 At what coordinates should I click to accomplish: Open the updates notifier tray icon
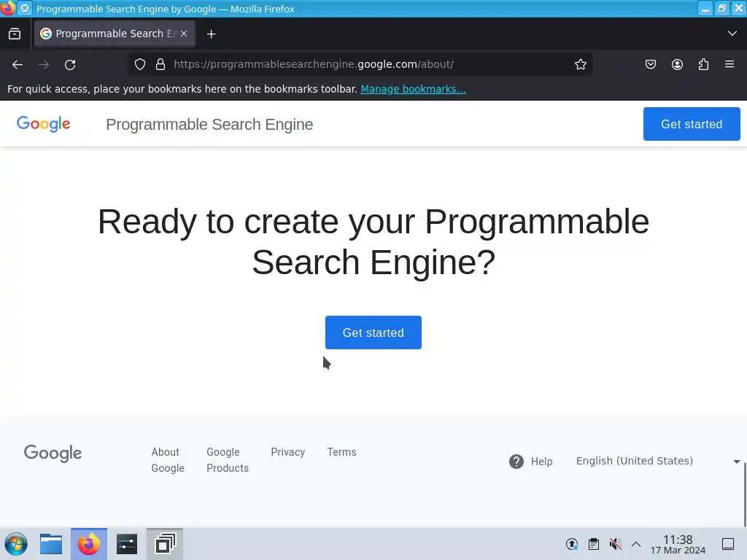[x=572, y=544]
